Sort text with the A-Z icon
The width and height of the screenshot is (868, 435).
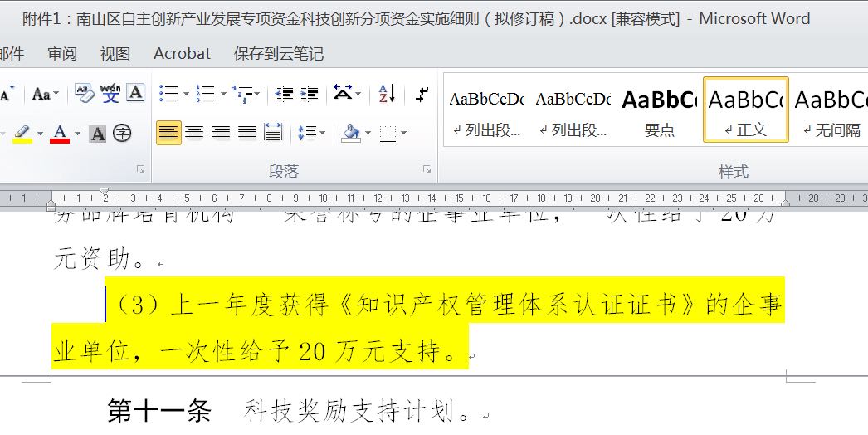tap(387, 94)
